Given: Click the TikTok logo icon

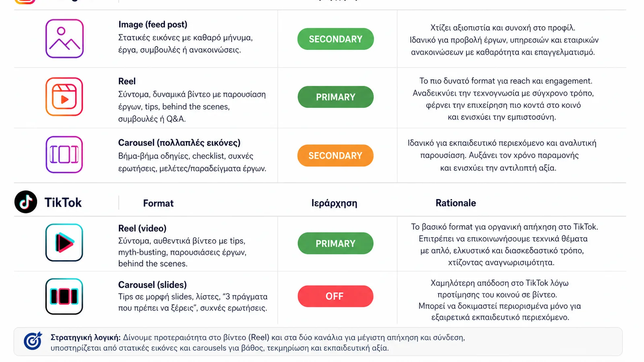Looking at the screenshot, I should click(x=26, y=202).
